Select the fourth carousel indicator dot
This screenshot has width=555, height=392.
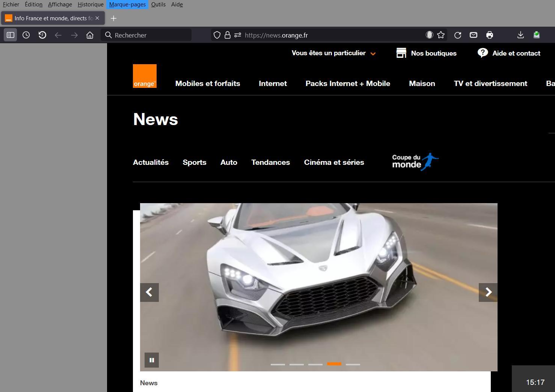click(334, 364)
